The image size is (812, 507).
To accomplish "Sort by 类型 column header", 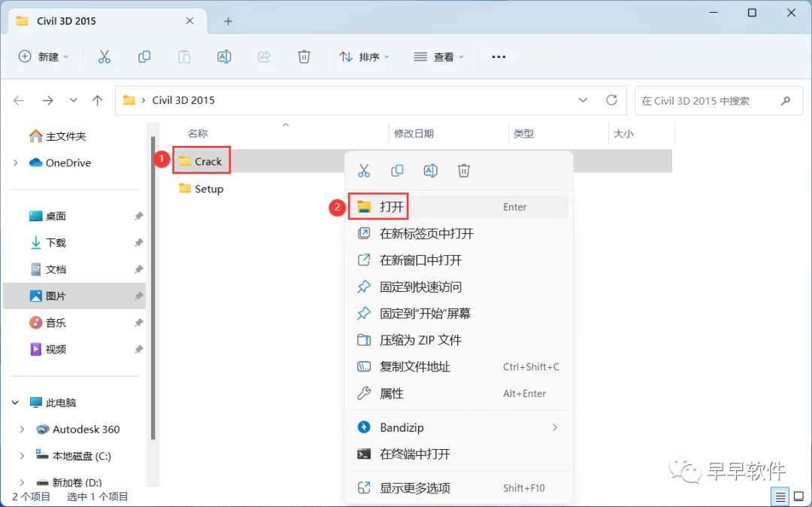I will click(523, 134).
